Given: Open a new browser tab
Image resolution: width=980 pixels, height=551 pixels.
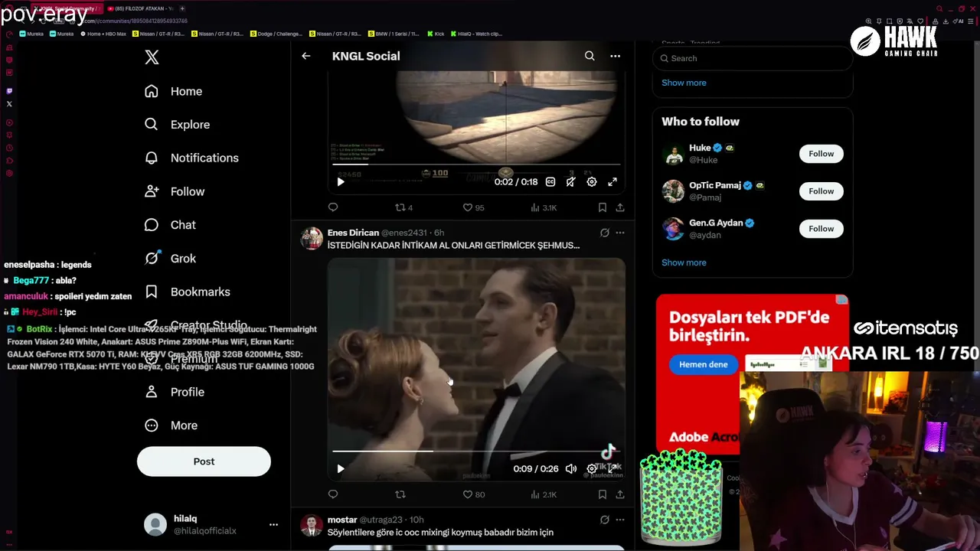Looking at the screenshot, I should (182, 8).
